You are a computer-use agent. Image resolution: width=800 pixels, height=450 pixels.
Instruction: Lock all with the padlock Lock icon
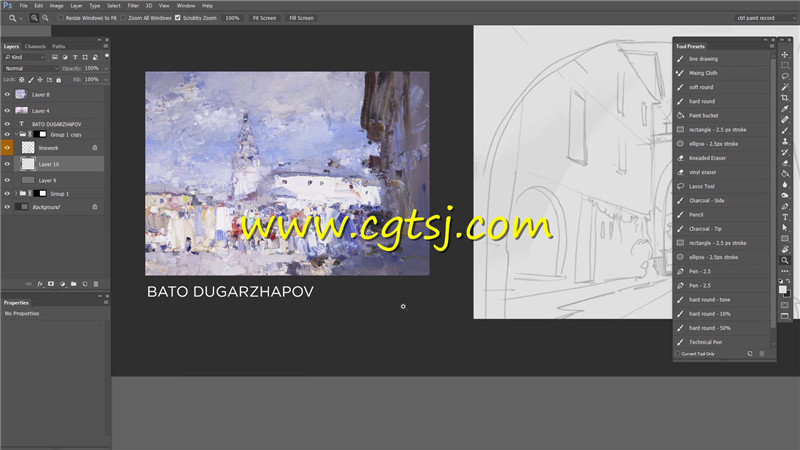click(x=59, y=80)
